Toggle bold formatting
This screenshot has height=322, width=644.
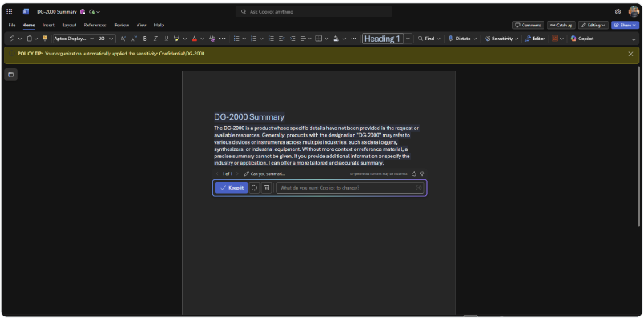point(145,39)
